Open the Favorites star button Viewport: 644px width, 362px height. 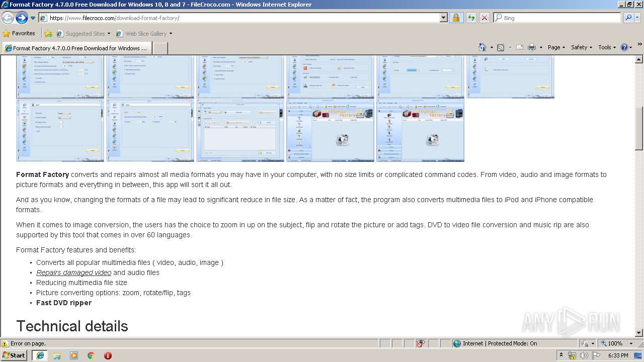pyautogui.click(x=19, y=33)
